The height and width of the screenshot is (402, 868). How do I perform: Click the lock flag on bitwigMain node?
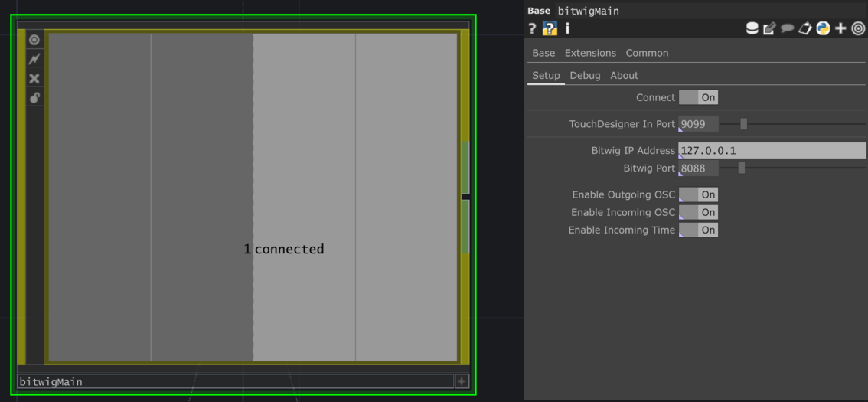[34, 97]
